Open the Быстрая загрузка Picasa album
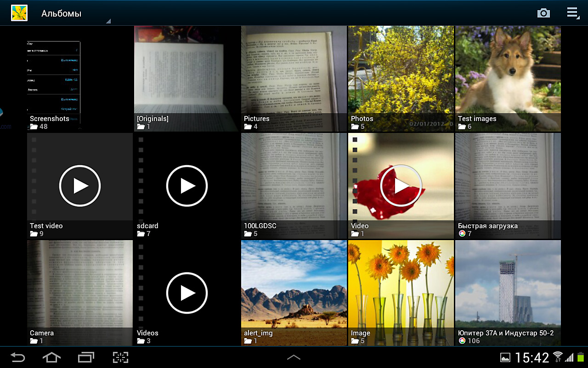The height and width of the screenshot is (368, 588). [x=508, y=186]
